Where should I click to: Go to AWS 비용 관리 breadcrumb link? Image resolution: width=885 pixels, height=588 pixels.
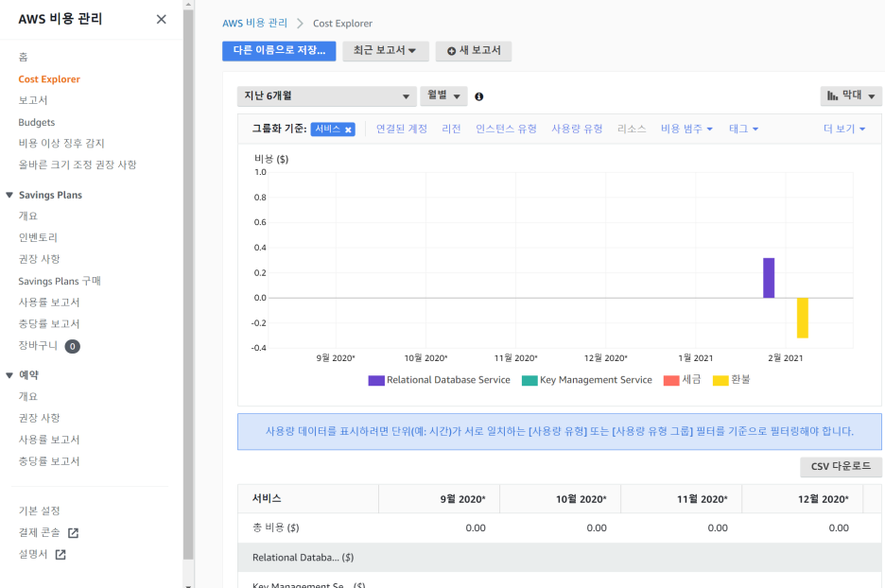[x=254, y=23]
